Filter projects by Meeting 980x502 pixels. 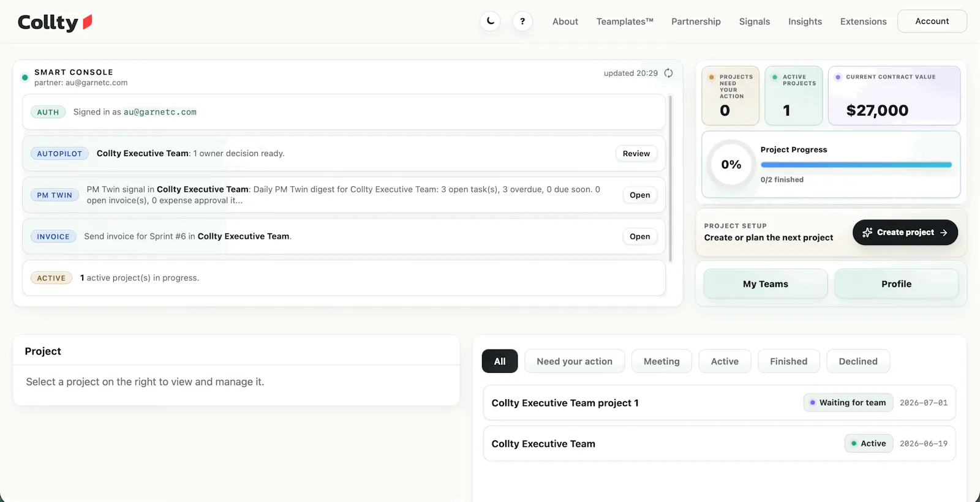[661, 361]
